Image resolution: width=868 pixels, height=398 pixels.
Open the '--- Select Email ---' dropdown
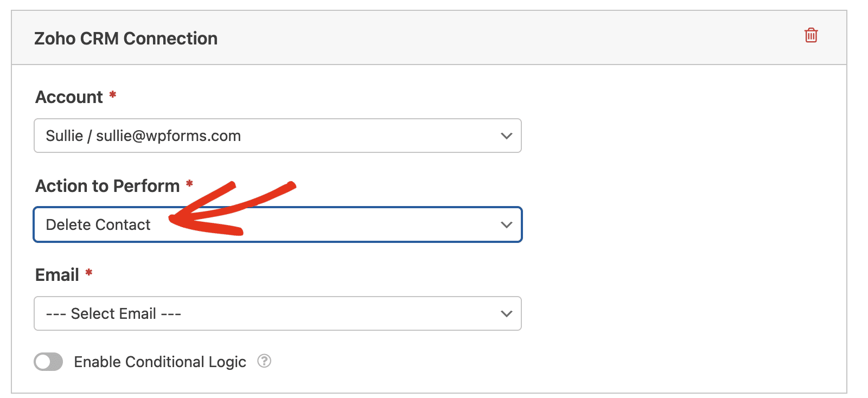point(278,313)
